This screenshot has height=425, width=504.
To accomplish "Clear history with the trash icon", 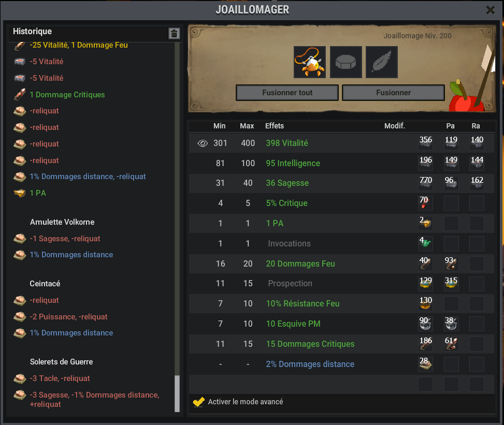I will coord(174,34).
